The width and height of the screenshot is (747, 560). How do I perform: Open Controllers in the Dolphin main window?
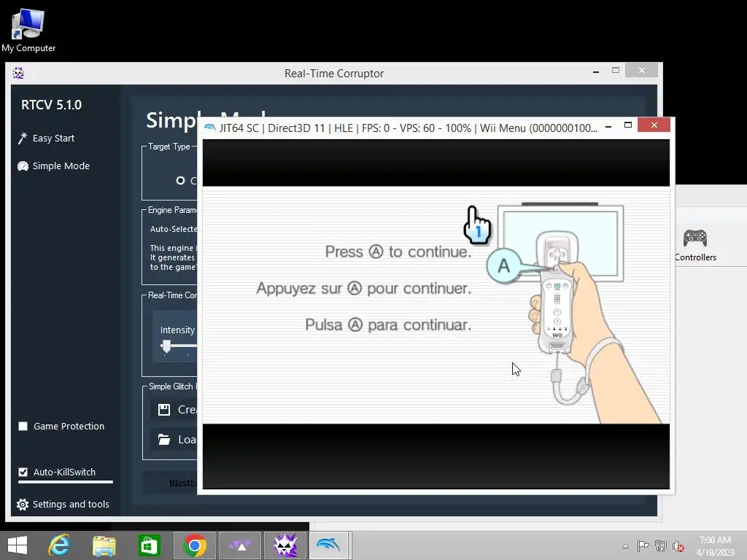(695, 245)
